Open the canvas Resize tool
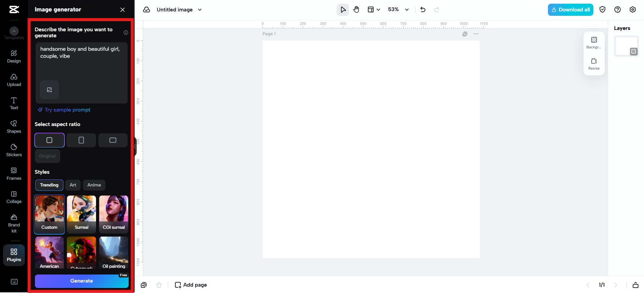Screen dimensions: 644x293 [x=594, y=64]
